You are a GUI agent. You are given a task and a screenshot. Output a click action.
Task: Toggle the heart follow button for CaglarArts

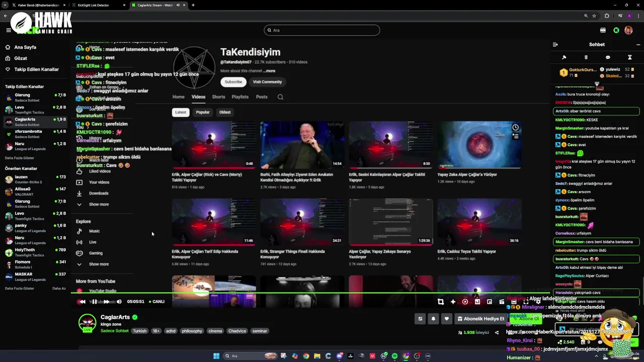(x=446, y=319)
